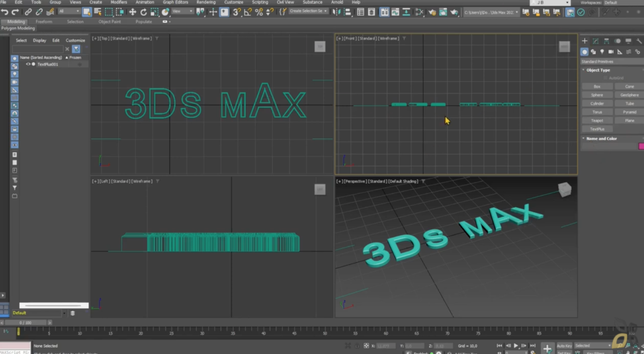This screenshot has height=354, width=644.
Task: Open the Modify command panel tab
Action: (x=596, y=41)
